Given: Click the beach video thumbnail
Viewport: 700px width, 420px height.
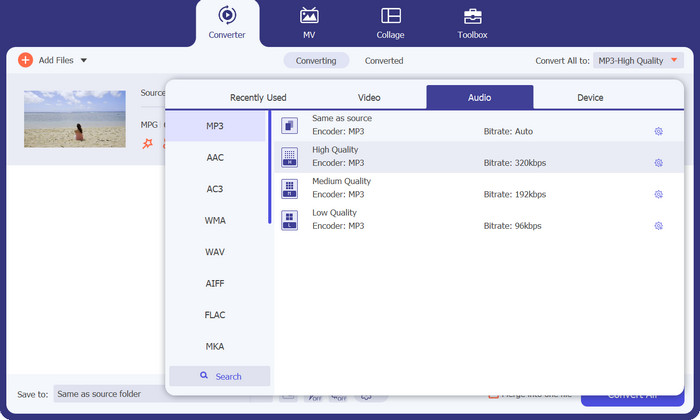Looking at the screenshot, I should [x=75, y=119].
